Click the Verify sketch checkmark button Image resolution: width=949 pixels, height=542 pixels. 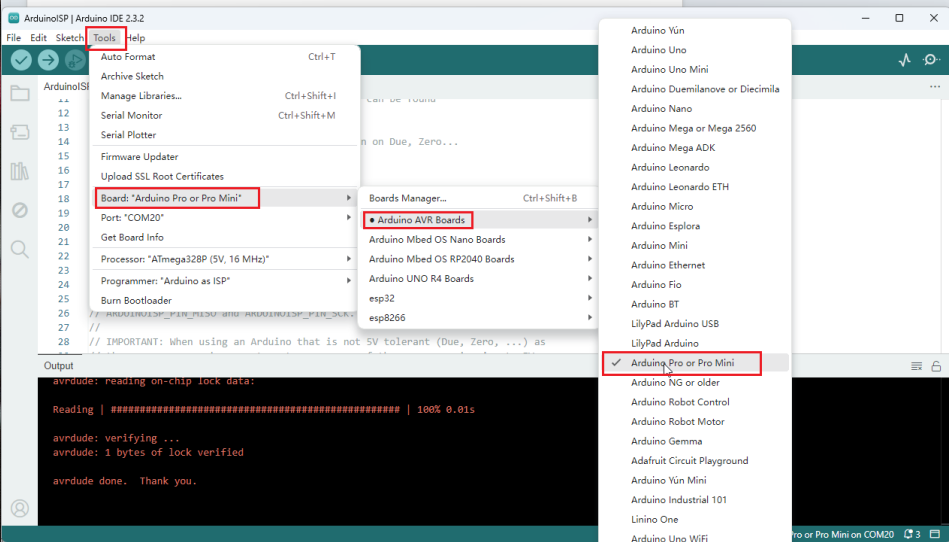[21, 60]
